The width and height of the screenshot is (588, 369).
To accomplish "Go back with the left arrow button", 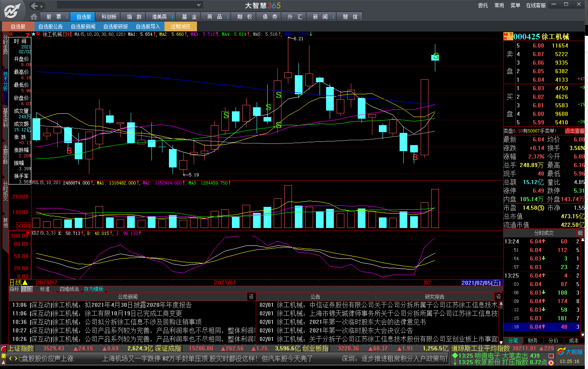I will [35, 6].
